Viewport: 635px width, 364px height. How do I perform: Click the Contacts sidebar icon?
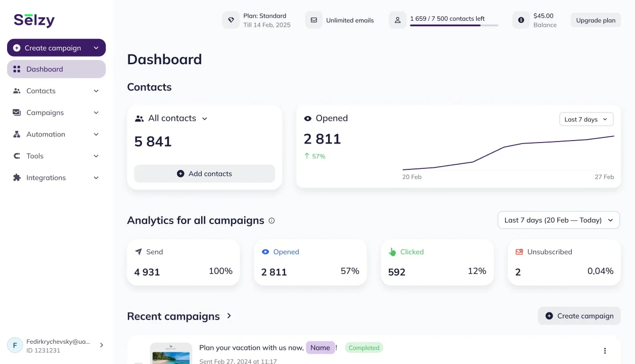click(16, 91)
